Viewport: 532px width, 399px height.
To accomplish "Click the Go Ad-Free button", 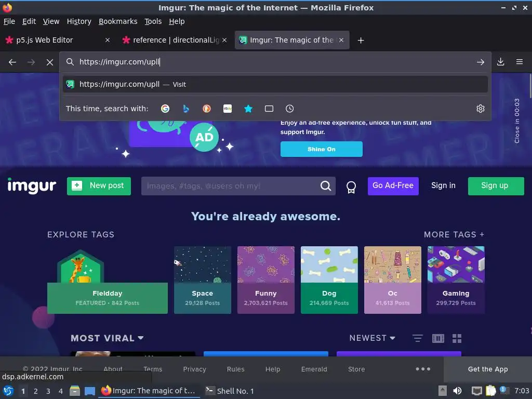I will pos(393,186).
